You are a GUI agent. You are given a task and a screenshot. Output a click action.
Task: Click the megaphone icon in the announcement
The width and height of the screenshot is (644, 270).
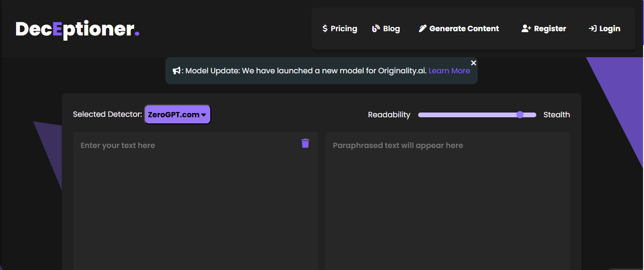coord(177,71)
